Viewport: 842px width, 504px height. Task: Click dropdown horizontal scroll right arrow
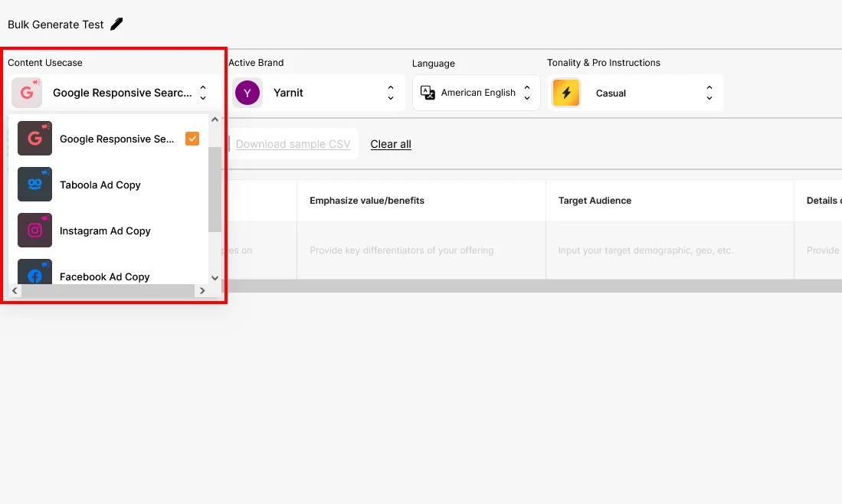click(202, 290)
